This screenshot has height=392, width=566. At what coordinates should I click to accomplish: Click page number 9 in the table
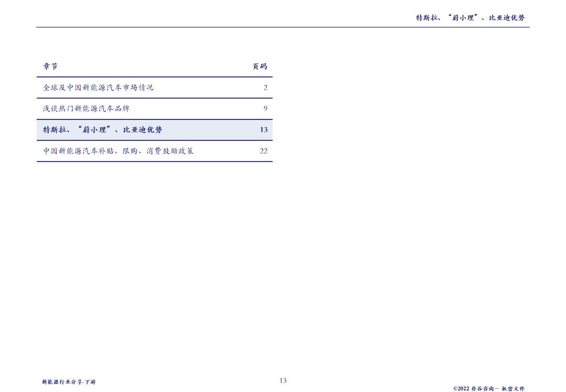(x=266, y=108)
